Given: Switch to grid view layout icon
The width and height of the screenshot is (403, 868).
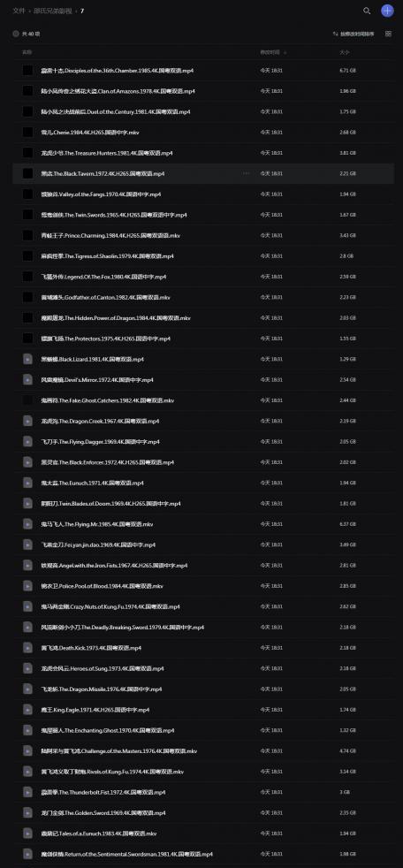Looking at the screenshot, I should point(388,34).
